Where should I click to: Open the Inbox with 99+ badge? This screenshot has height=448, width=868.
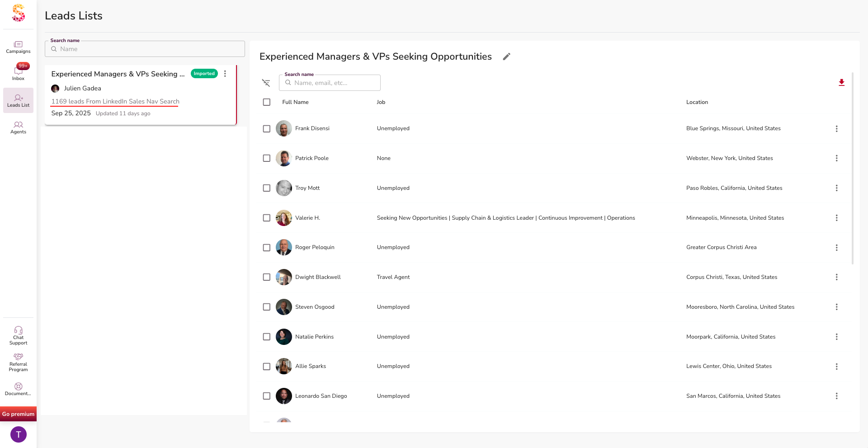point(18,72)
